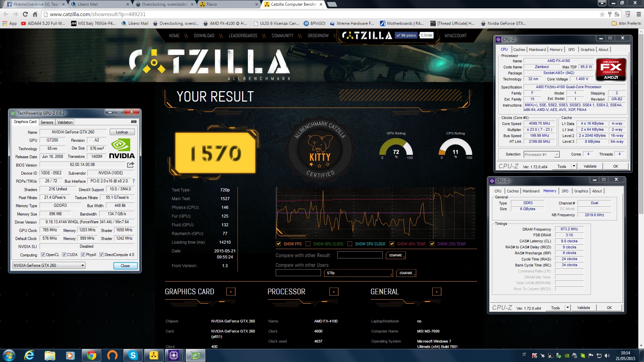Screen dimensions: 644x362
Task: Switch to SPD tab in lower CPU-Z window
Action: coord(565,191)
